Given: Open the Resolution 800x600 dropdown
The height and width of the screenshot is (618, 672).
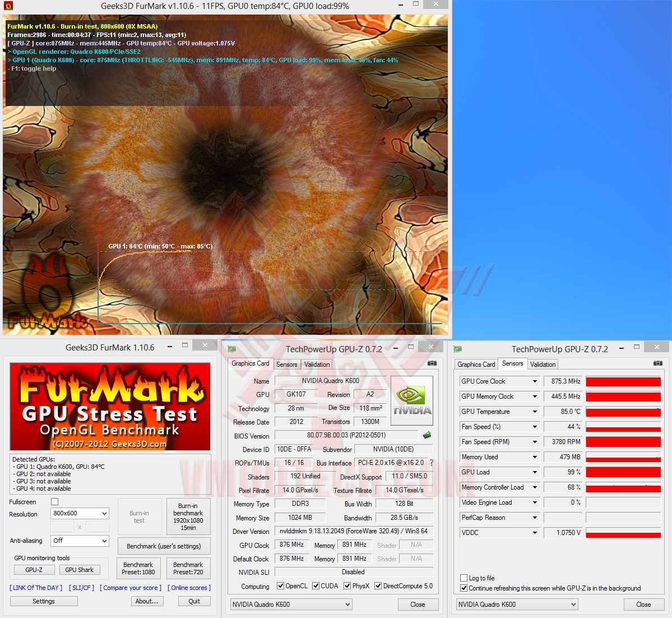Looking at the screenshot, I should point(80,513).
